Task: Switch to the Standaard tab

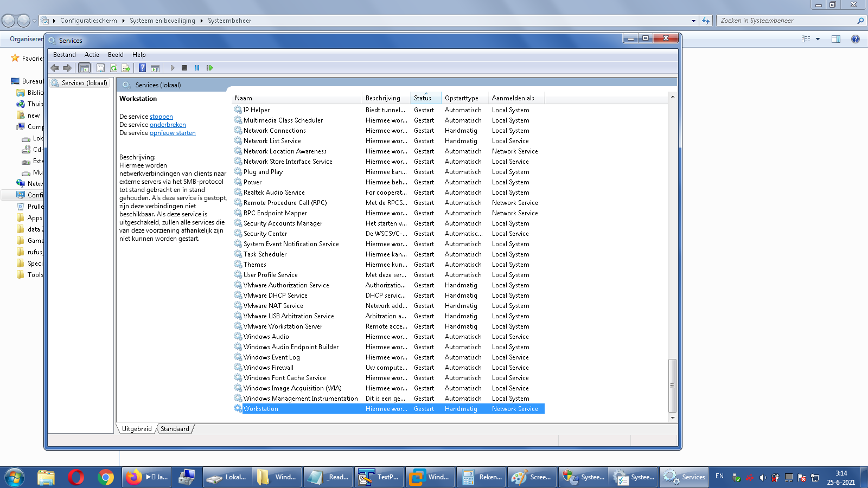Action: [x=175, y=429]
